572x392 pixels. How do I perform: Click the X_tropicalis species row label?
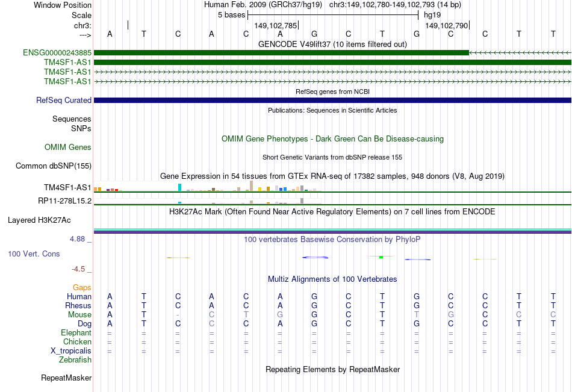[71, 351]
